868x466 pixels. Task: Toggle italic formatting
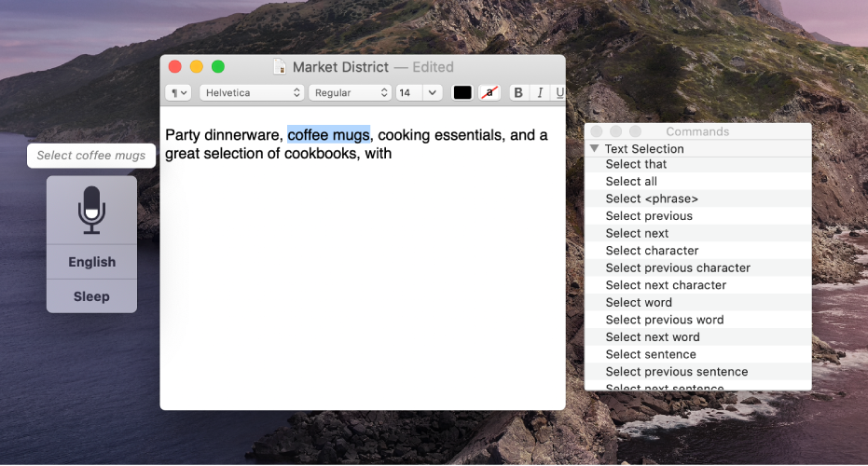click(x=540, y=92)
